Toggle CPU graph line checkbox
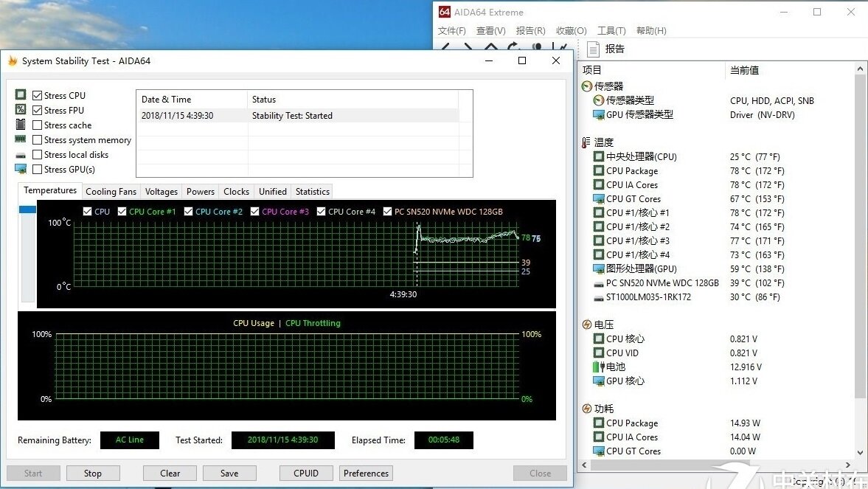This screenshot has height=489, width=868. click(87, 212)
